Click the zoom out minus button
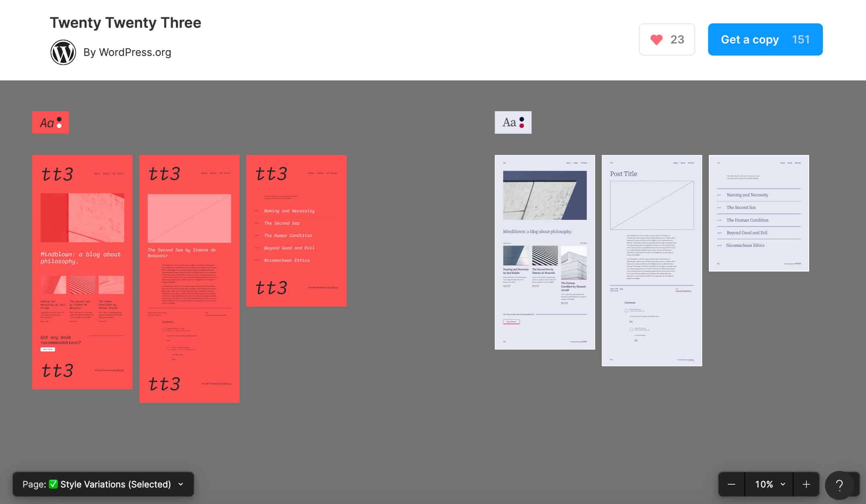 (731, 483)
